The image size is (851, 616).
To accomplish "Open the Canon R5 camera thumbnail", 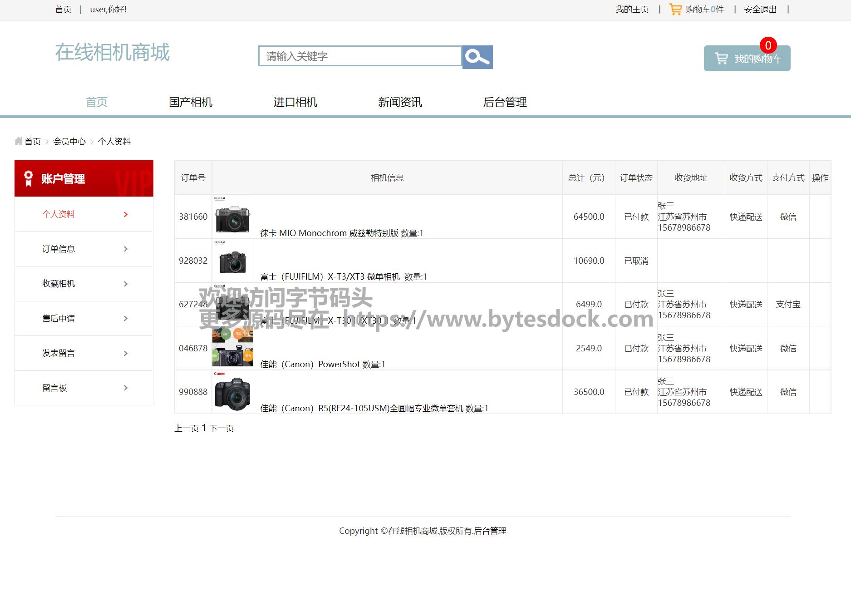I will (232, 392).
